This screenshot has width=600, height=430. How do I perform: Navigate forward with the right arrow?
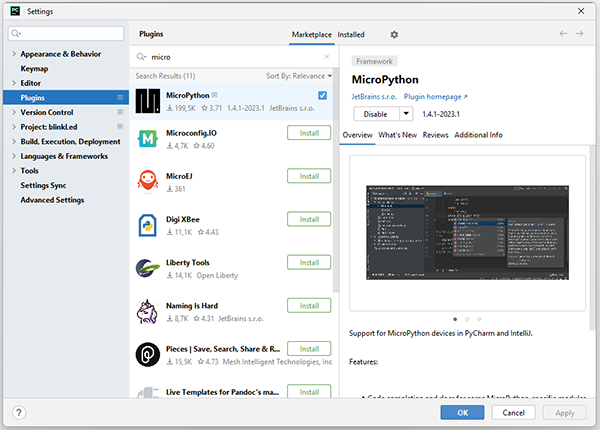point(579,34)
